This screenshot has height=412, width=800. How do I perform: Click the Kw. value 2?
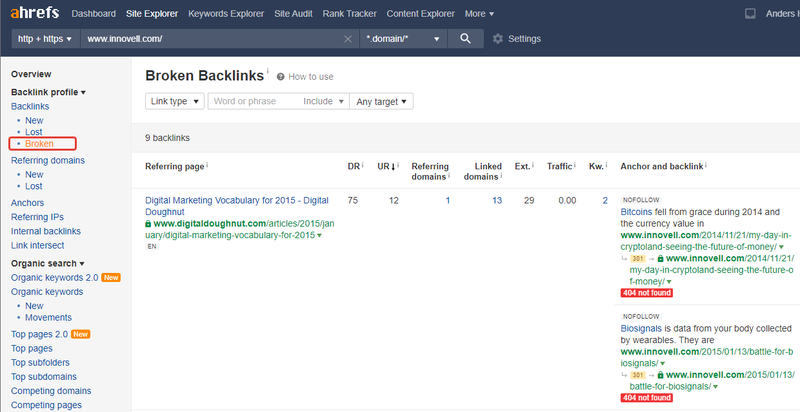click(x=605, y=201)
